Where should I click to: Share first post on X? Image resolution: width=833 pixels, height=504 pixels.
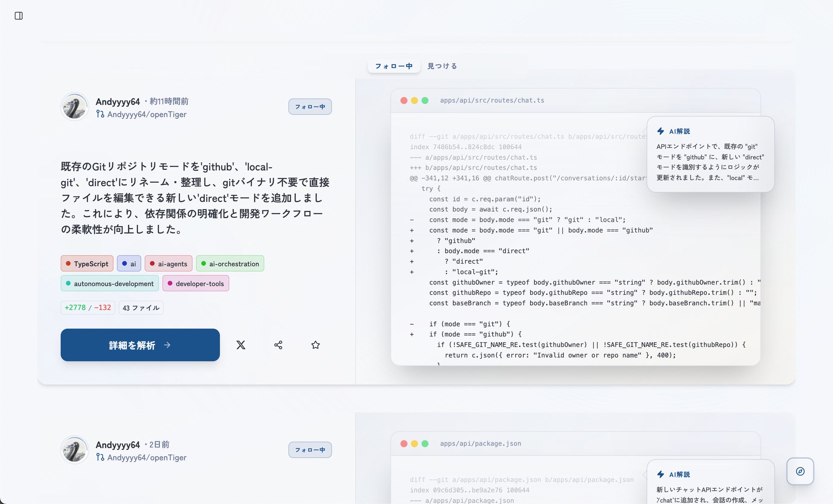[x=241, y=345]
